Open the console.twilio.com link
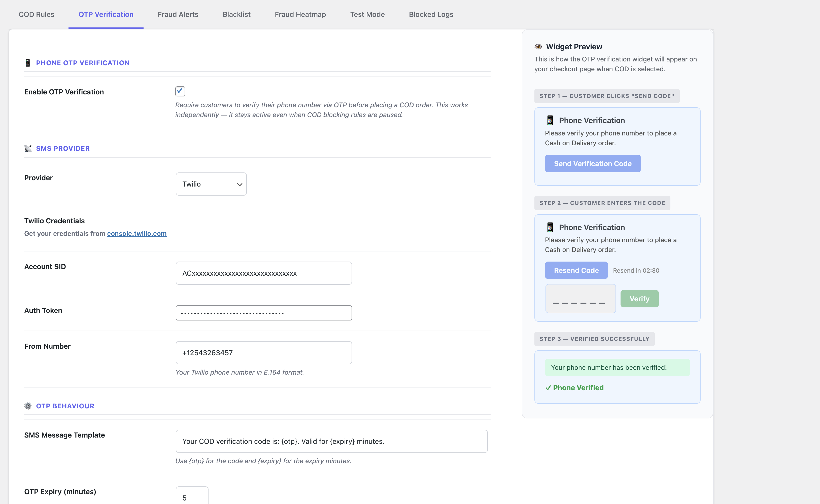The height and width of the screenshot is (504, 820). [137, 233]
